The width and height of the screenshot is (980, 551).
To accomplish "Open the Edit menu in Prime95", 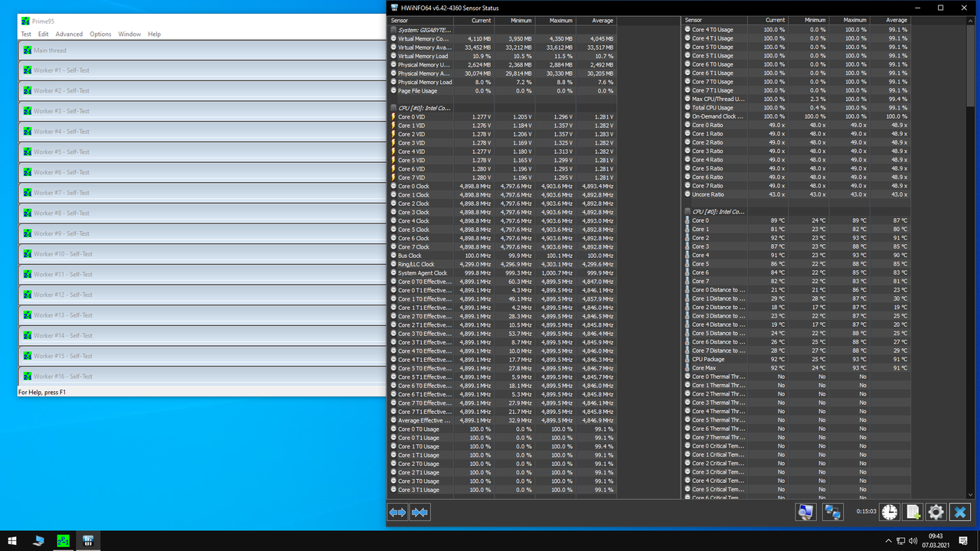I will pyautogui.click(x=44, y=34).
